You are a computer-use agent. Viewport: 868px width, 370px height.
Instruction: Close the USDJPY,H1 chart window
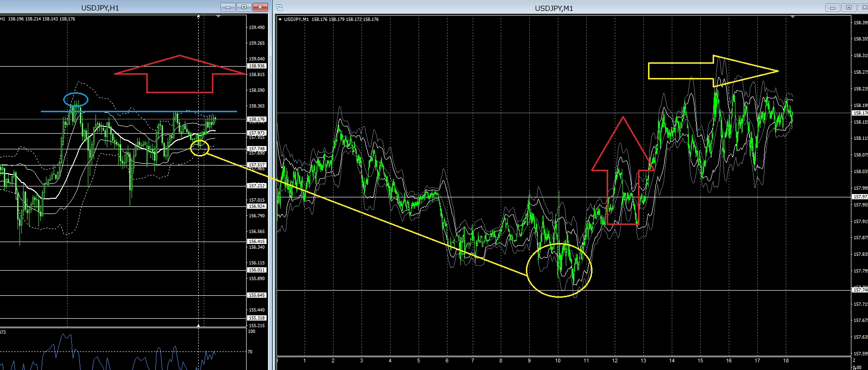pos(260,7)
